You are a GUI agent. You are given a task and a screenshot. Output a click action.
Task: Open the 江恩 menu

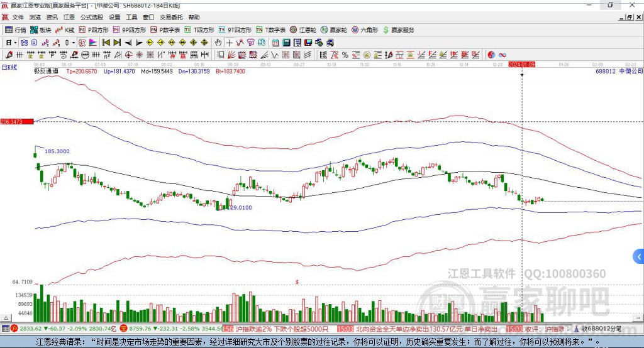pos(69,17)
